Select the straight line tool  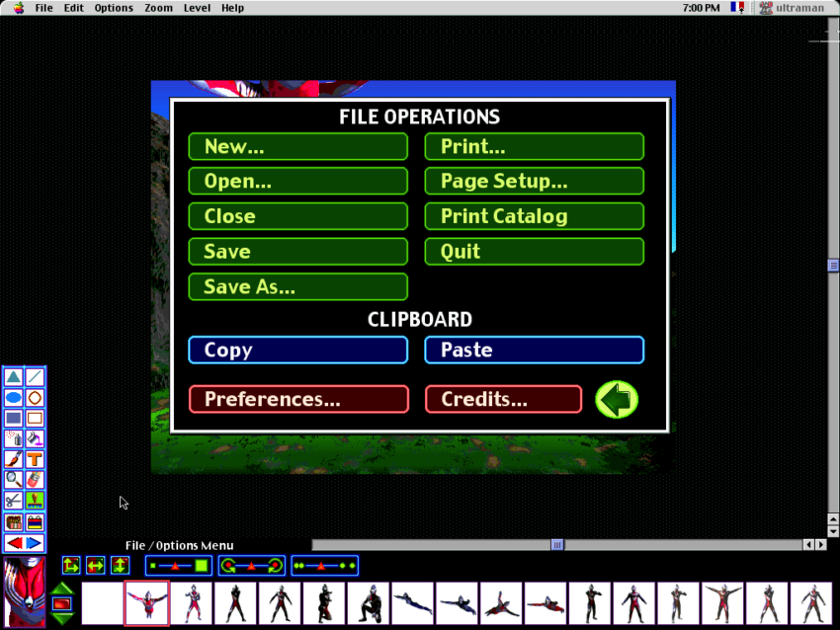tap(35, 377)
